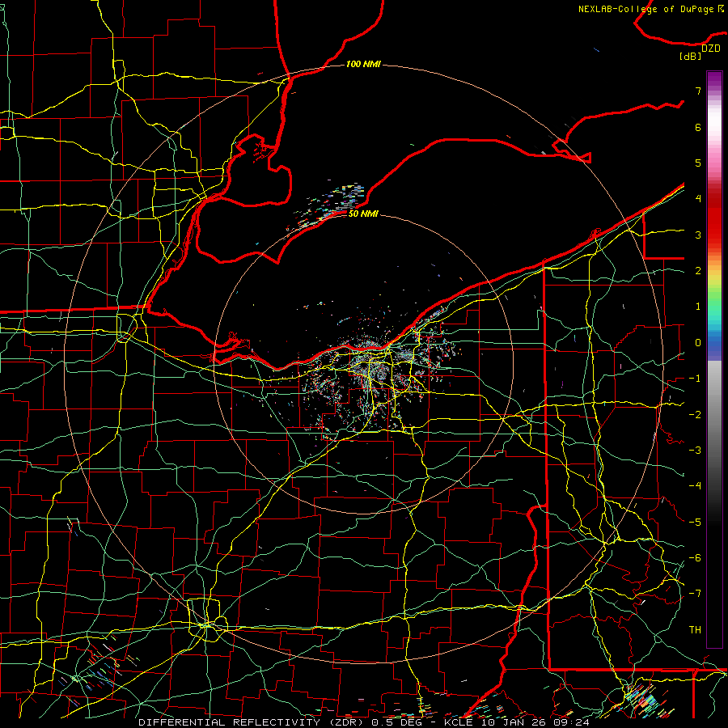
Task: Click the 100 NMI range ring label
Action: [363, 64]
